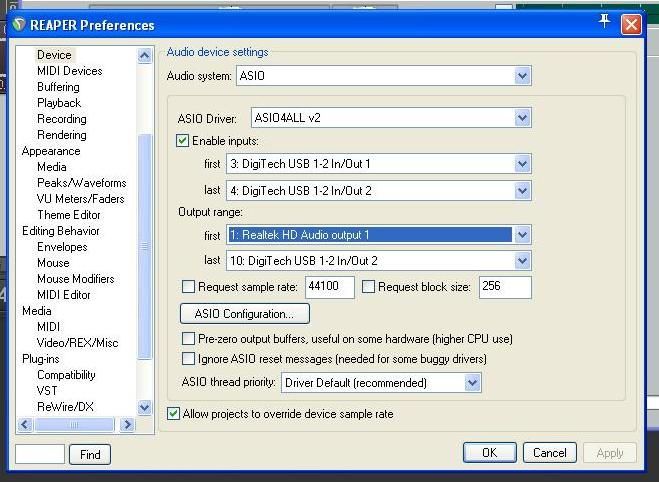659x482 pixels.
Task: Select Media under Appearance
Action: coord(52,167)
